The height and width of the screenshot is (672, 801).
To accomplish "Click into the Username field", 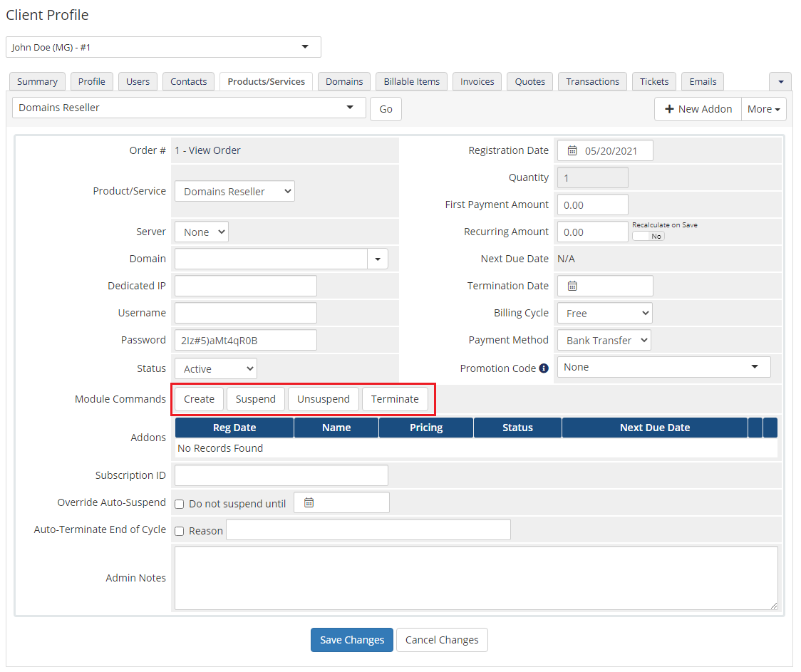I will 246,313.
